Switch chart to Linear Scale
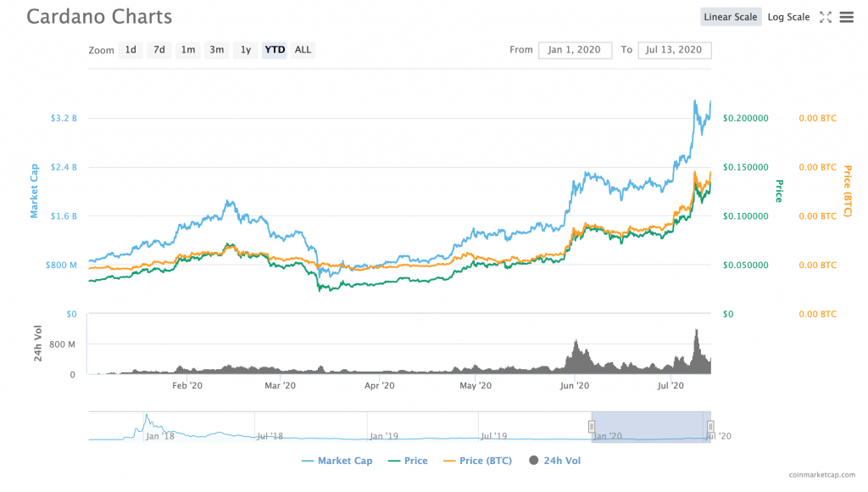The image size is (868, 492). point(730,17)
